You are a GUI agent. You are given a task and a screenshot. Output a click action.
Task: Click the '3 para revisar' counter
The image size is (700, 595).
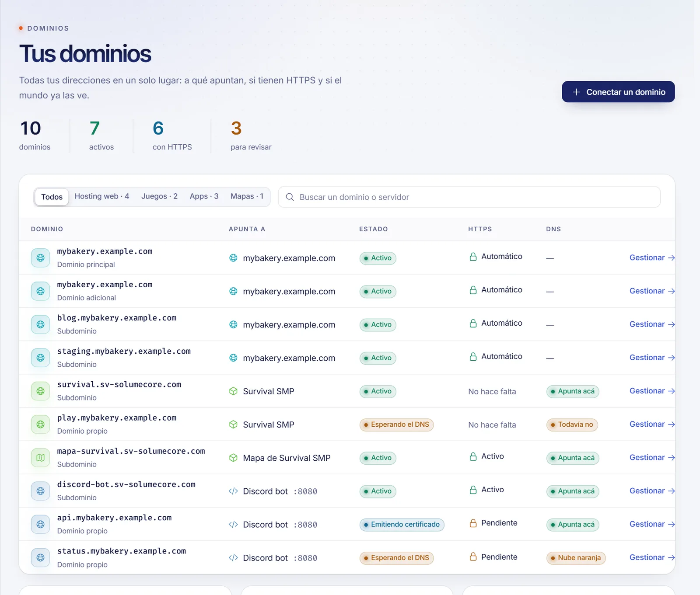pos(251,136)
